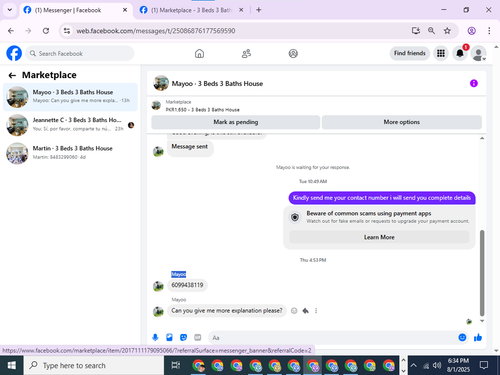This screenshot has height=375, width=500.
Task: Bookmark this page with the star
Action: coord(447,31)
